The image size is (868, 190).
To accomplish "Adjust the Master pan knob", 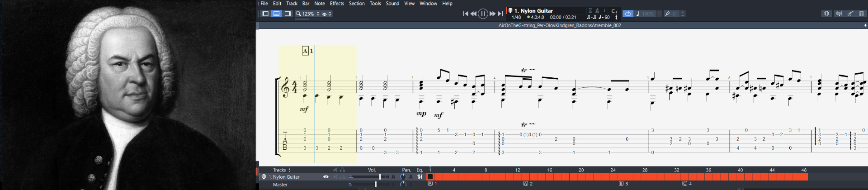I will coord(403,184).
